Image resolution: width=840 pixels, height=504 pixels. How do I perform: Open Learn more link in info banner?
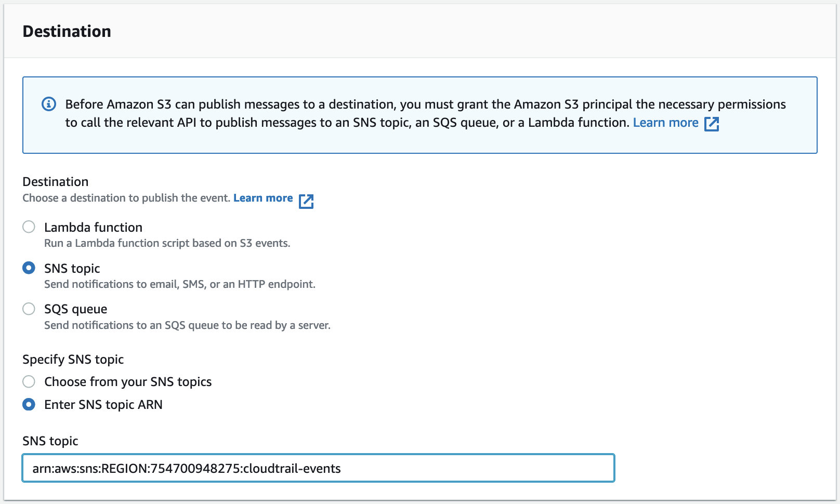(x=665, y=123)
